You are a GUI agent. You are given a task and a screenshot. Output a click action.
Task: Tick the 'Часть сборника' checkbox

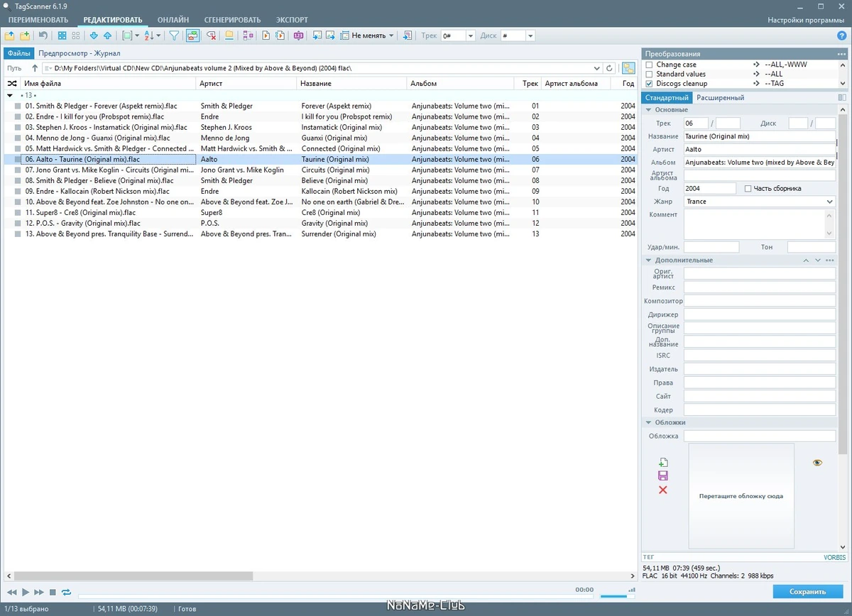[x=748, y=189]
